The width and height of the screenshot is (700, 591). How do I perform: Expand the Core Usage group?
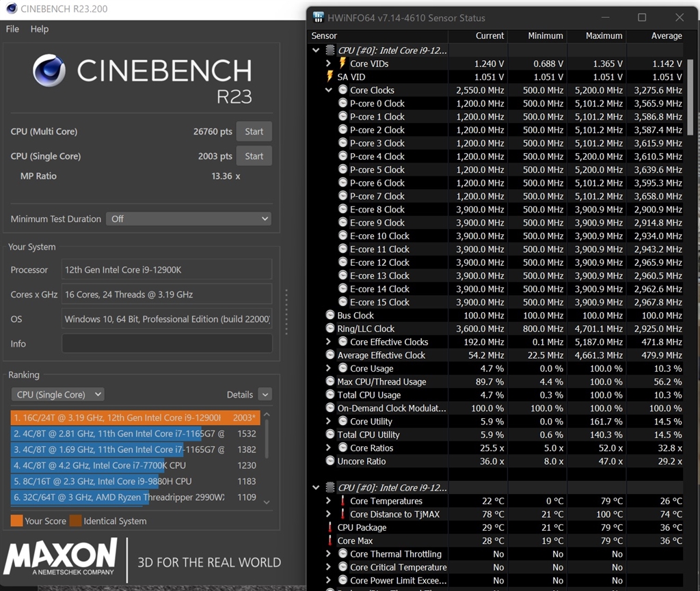tap(329, 368)
